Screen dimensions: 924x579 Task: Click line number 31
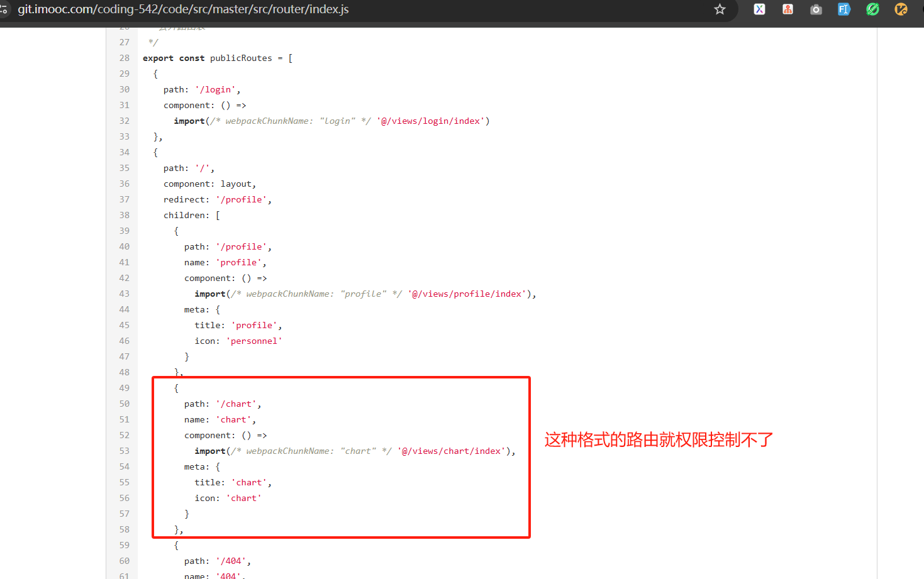(x=125, y=105)
